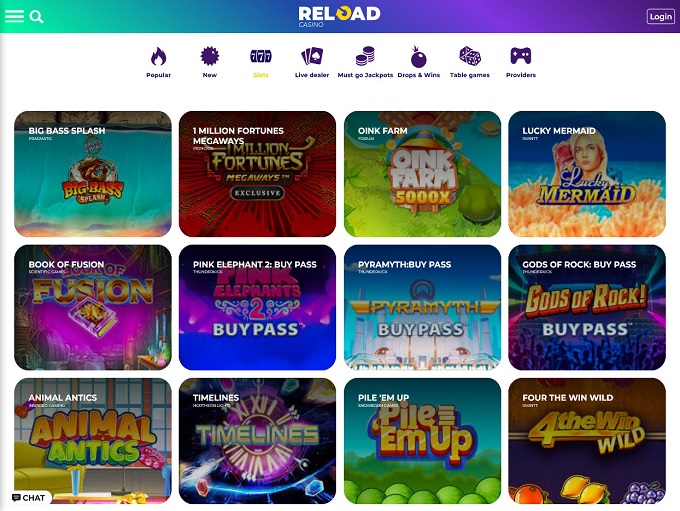Open the New games badge icon

(209, 56)
